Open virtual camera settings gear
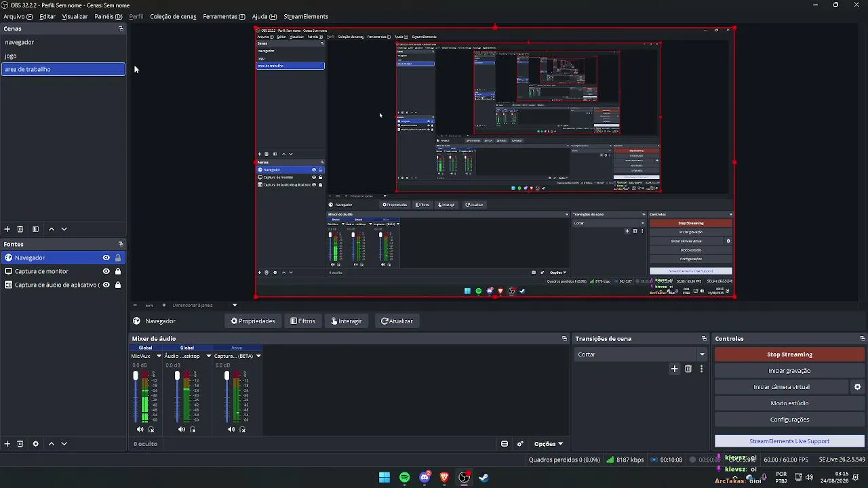The width and height of the screenshot is (868, 488). [857, 387]
